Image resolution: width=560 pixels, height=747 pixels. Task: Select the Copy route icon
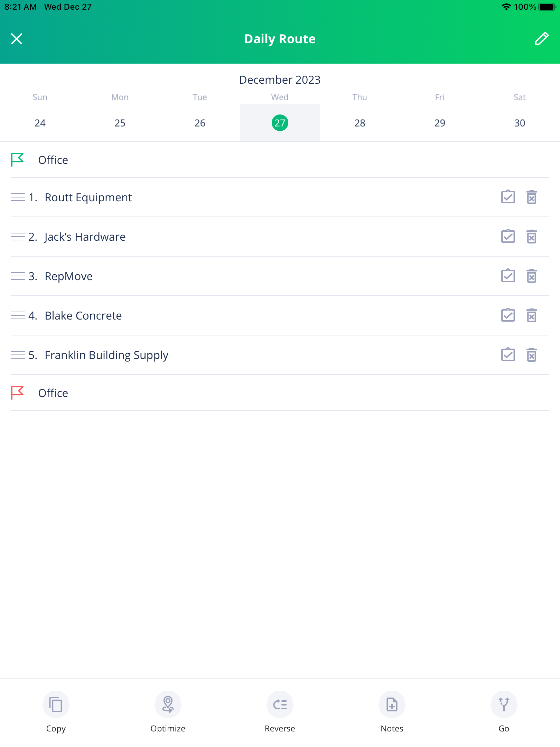click(56, 704)
